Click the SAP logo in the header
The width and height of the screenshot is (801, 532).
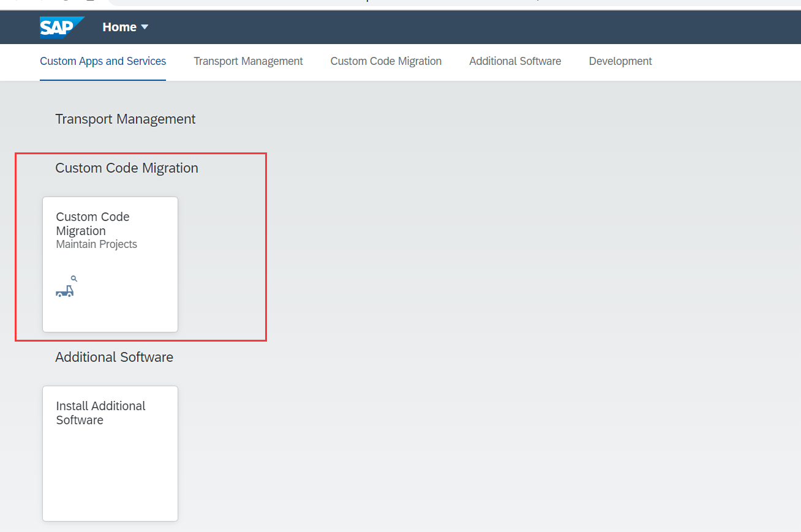tap(61, 27)
